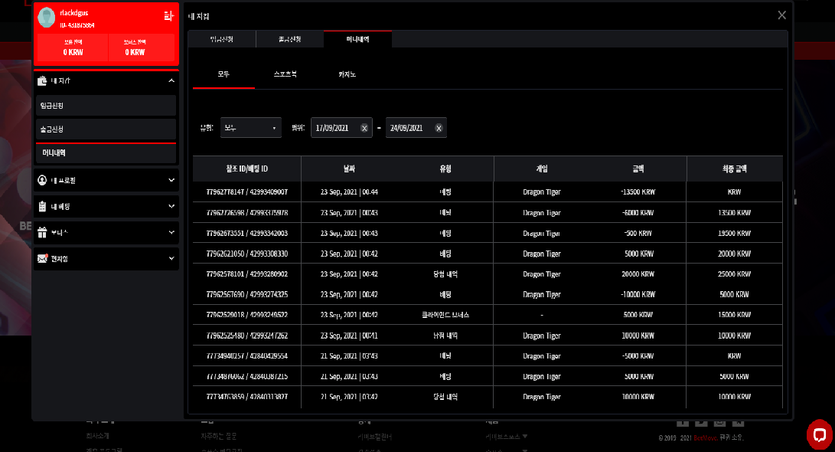Select 출금신청 in the sidebar
The image size is (835, 452).
pos(106,129)
